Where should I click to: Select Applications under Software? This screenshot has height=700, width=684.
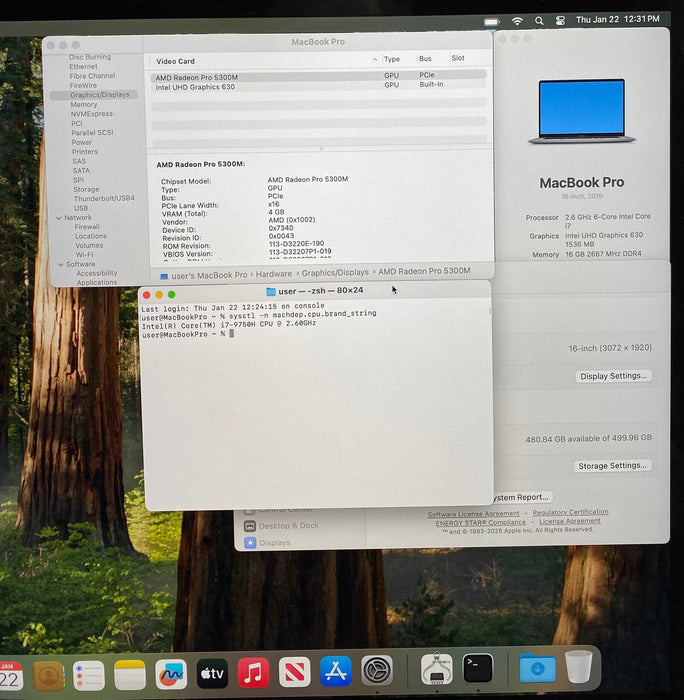pos(97,283)
